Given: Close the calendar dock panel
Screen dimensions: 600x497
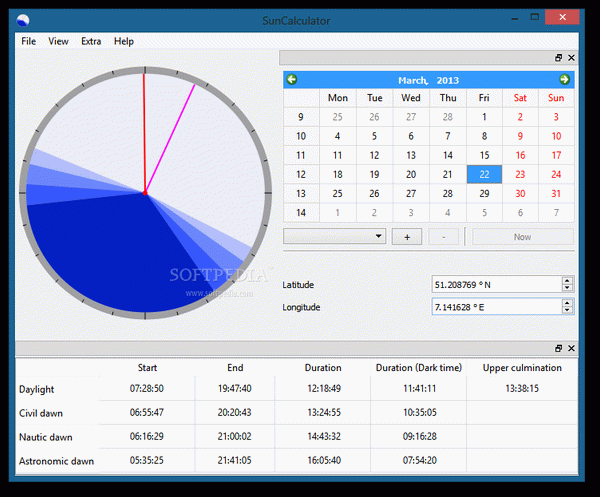Looking at the screenshot, I should (x=571, y=57).
